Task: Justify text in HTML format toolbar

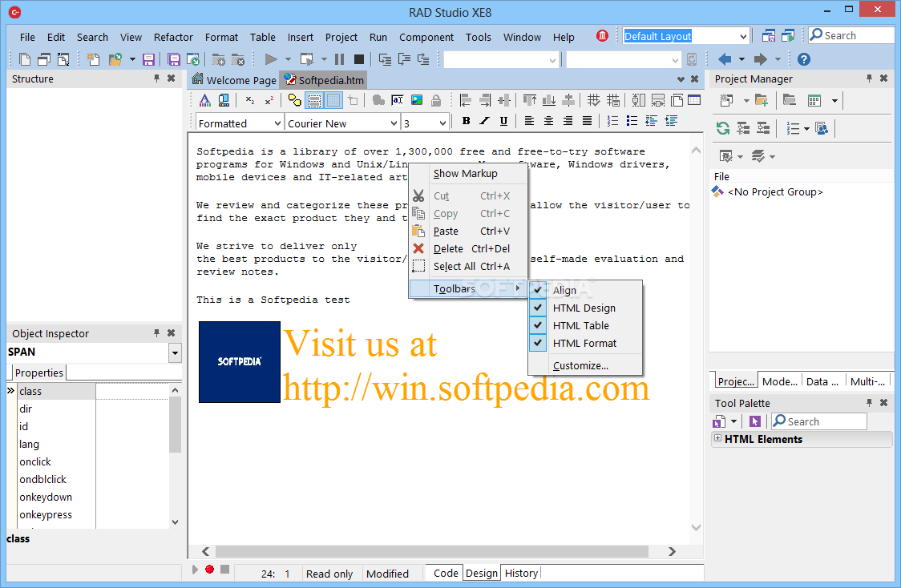Action: [587, 121]
